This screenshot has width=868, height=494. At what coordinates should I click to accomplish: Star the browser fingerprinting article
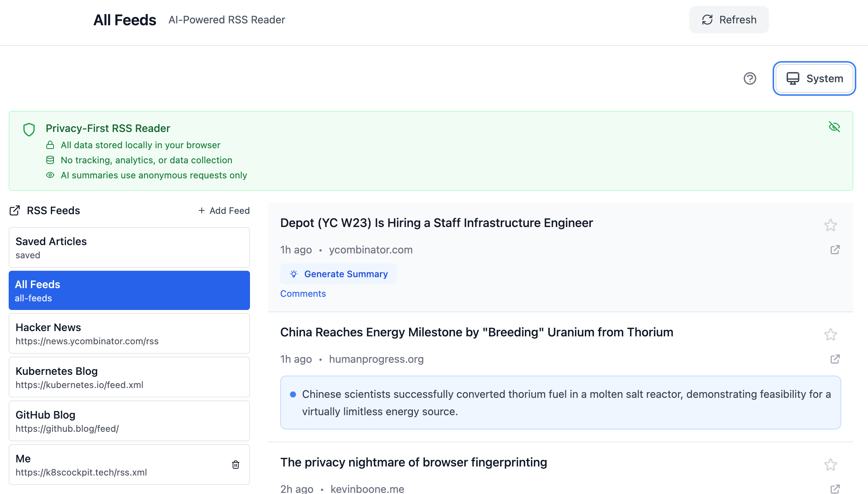(830, 465)
